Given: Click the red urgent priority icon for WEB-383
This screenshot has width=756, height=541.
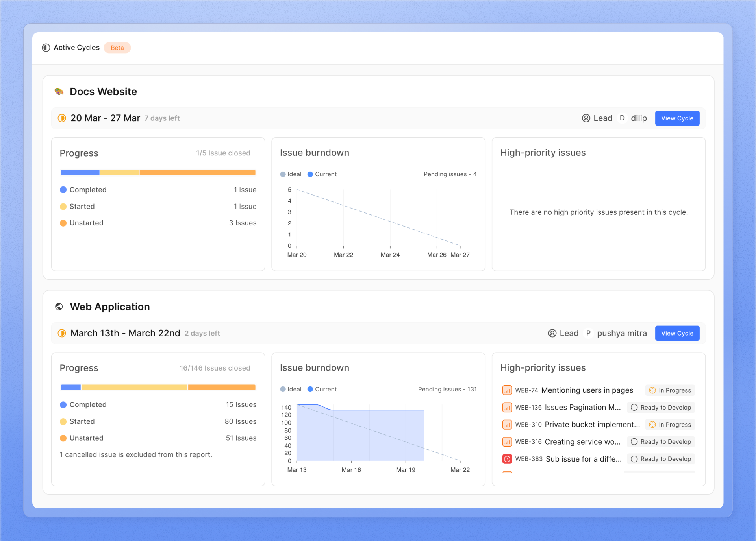Looking at the screenshot, I should 507,459.
